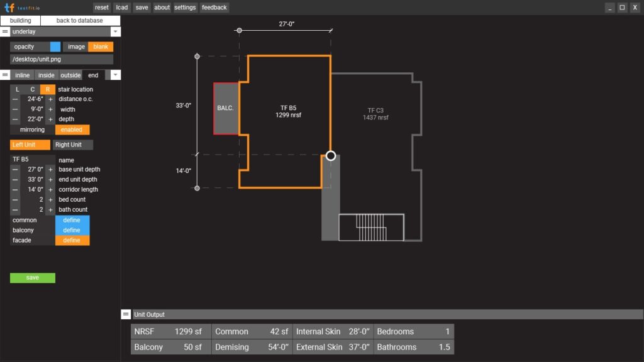Viewport: 644px width, 362px height.
Task: Expand the dropdown beside the end tab
Action: pyautogui.click(x=114, y=75)
